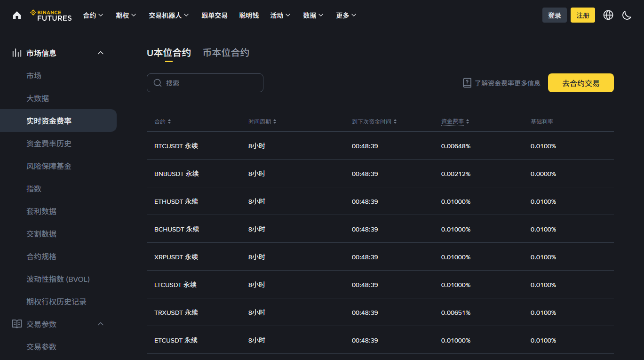Screen dimensions: 644x360
Task: Go to the home icon
Action: [17, 15]
